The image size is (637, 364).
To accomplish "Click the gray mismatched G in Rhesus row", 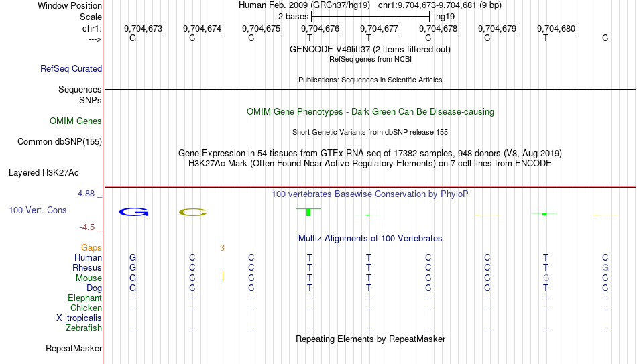I will coord(605,268).
